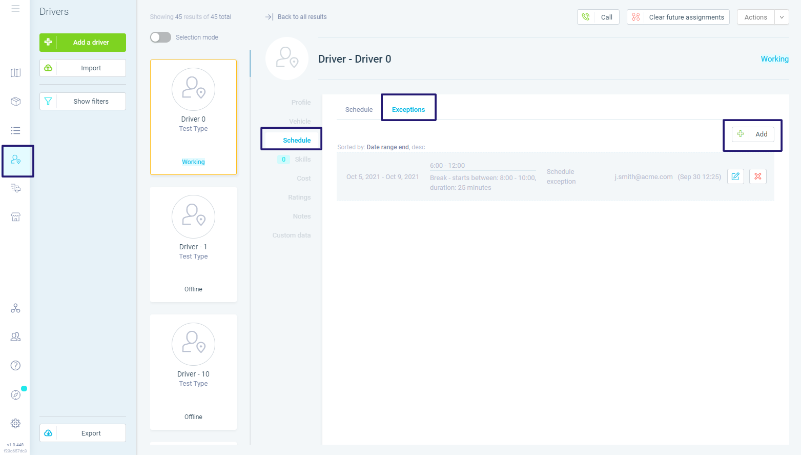Viewport: 801px width, 455px height.
Task: Switch to the inner Schedule tab
Action: pos(359,109)
